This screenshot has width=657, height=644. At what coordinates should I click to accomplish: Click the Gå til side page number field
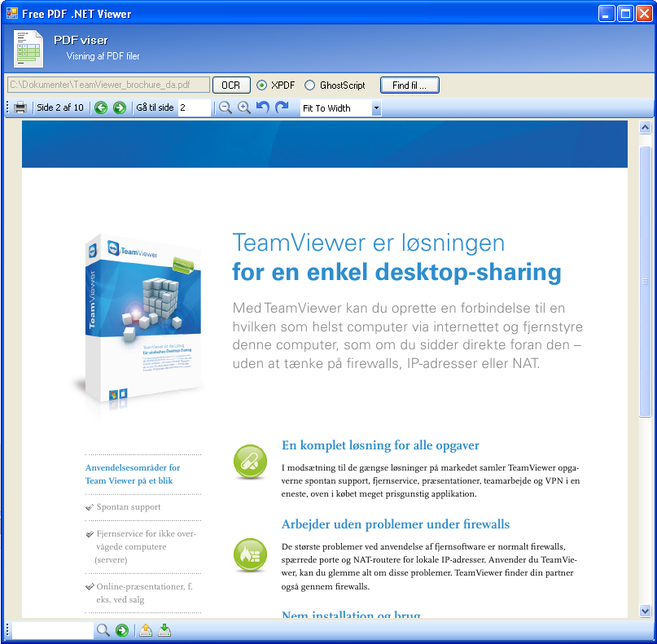tap(194, 107)
